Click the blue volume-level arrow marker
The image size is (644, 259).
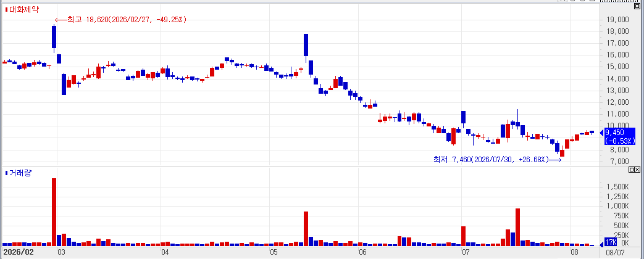tap(601, 245)
